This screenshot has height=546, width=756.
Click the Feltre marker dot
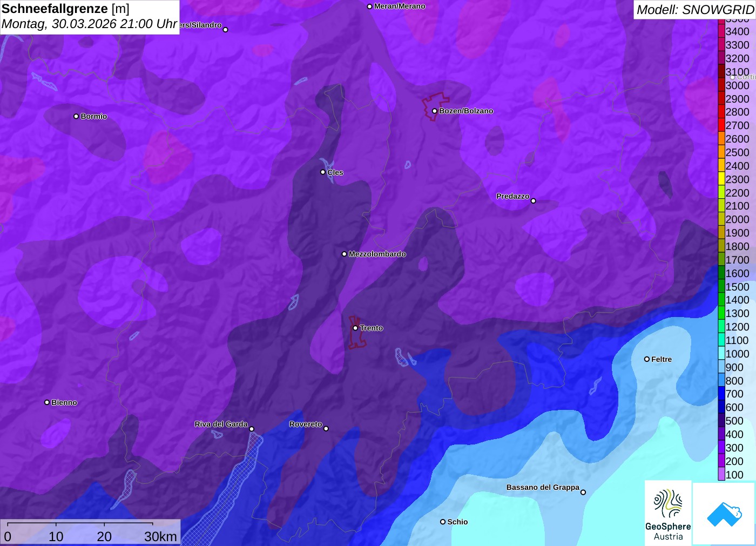point(647,359)
